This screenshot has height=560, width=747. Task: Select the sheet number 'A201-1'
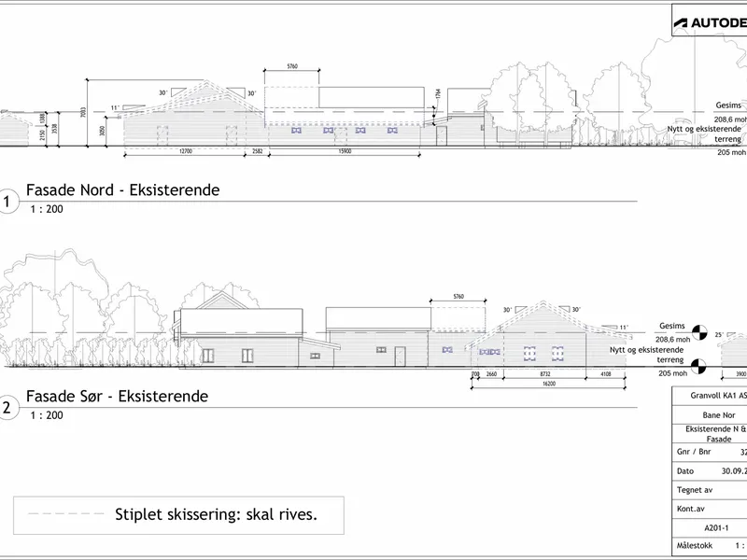716,528
